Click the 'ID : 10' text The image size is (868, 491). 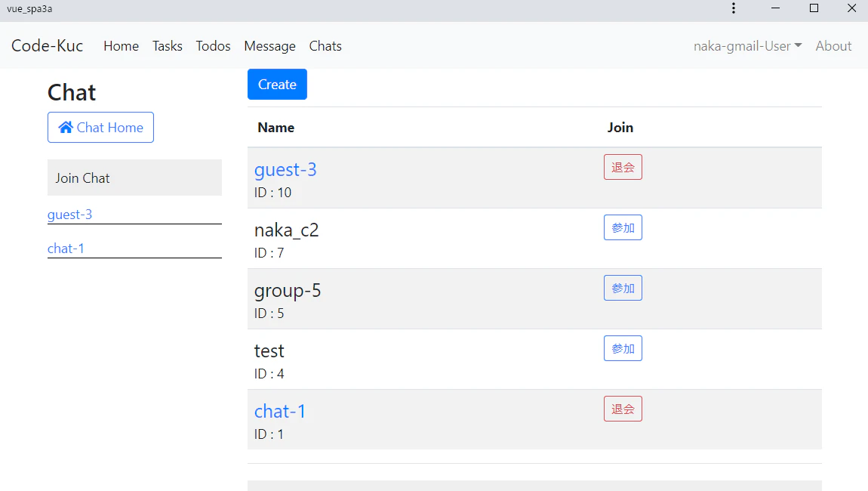pyautogui.click(x=273, y=193)
